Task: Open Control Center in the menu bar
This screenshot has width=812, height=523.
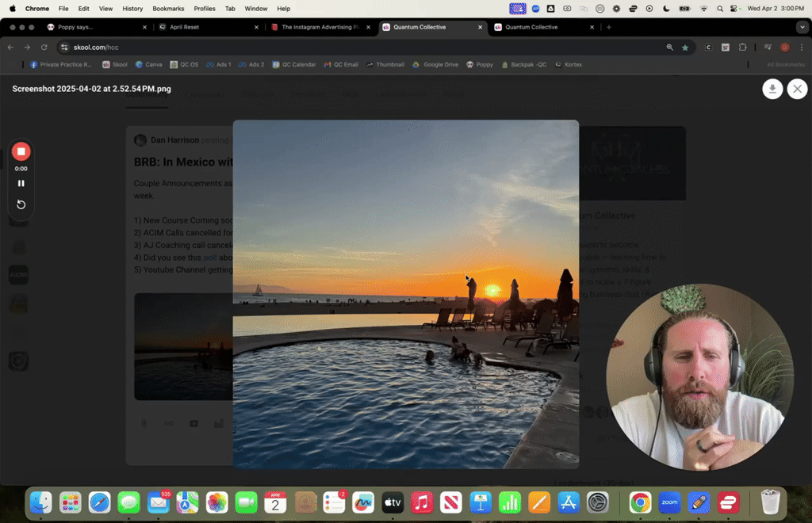Action: (x=733, y=8)
